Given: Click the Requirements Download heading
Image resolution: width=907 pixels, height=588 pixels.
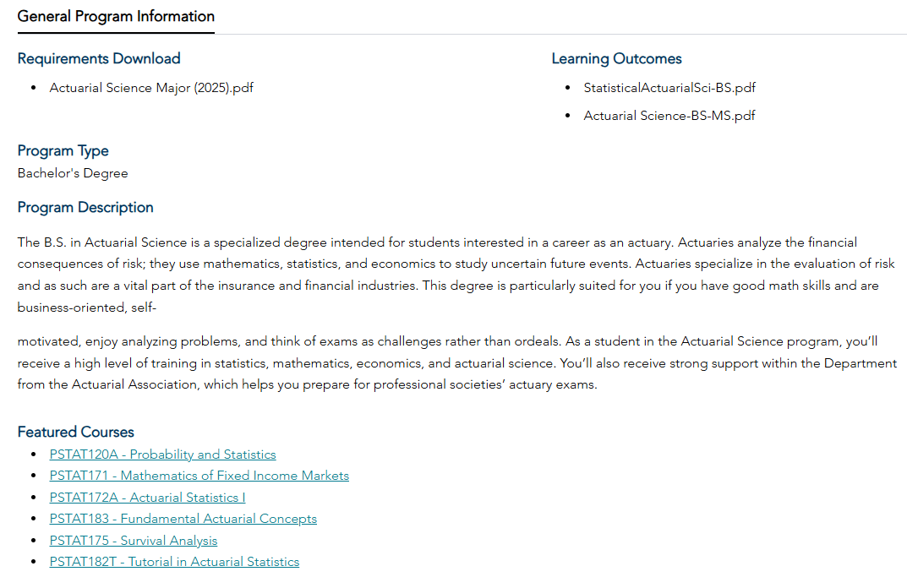Looking at the screenshot, I should (99, 58).
